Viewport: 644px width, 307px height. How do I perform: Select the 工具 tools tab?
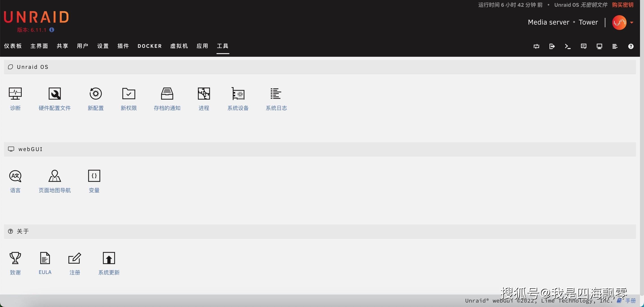(x=223, y=46)
